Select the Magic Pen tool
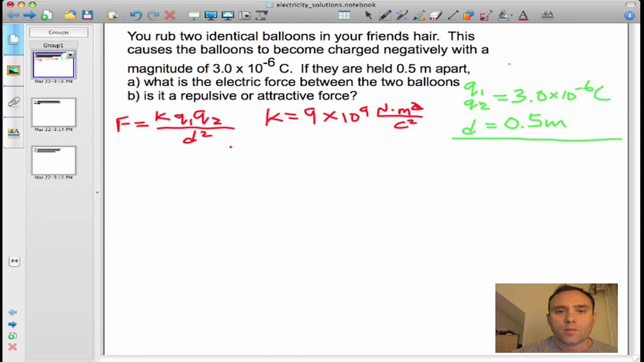This screenshot has width=644, height=362. click(402, 15)
